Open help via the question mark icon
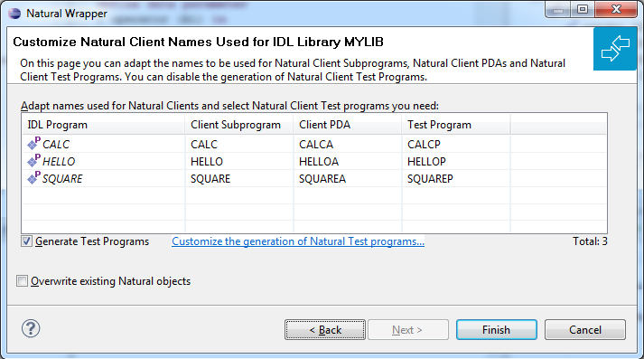 click(x=31, y=328)
